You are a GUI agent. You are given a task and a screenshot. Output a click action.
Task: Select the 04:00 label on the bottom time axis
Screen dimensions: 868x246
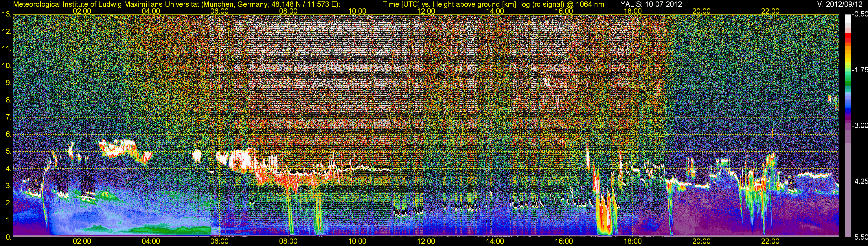click(x=151, y=242)
